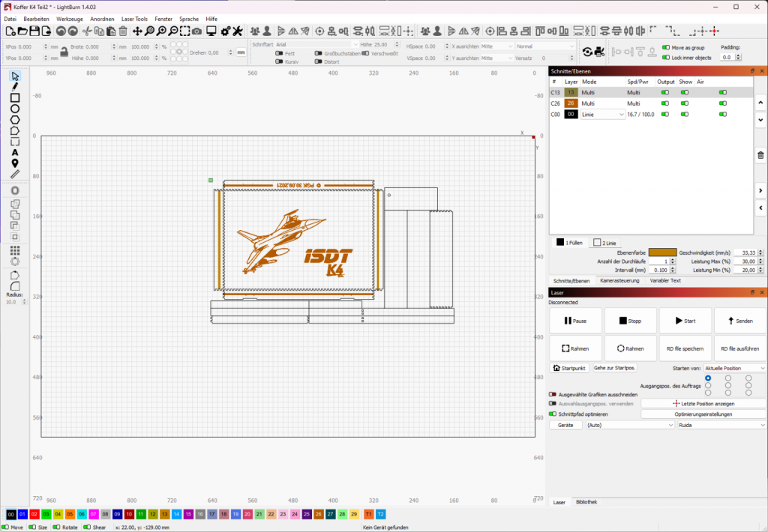Move layer up with the arrow button

pos(760,103)
